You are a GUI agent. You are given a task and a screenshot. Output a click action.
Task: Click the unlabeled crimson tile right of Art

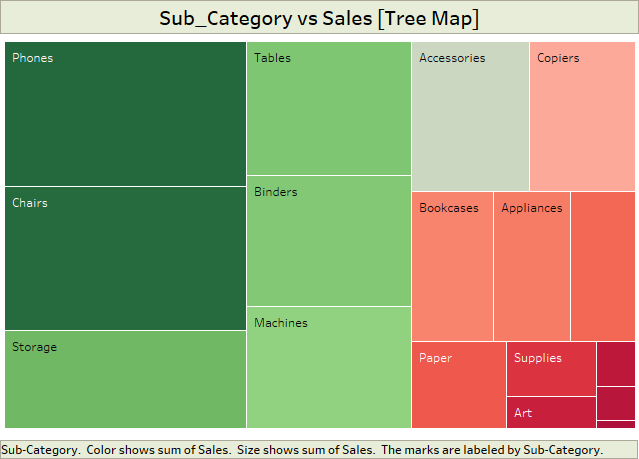click(615, 402)
